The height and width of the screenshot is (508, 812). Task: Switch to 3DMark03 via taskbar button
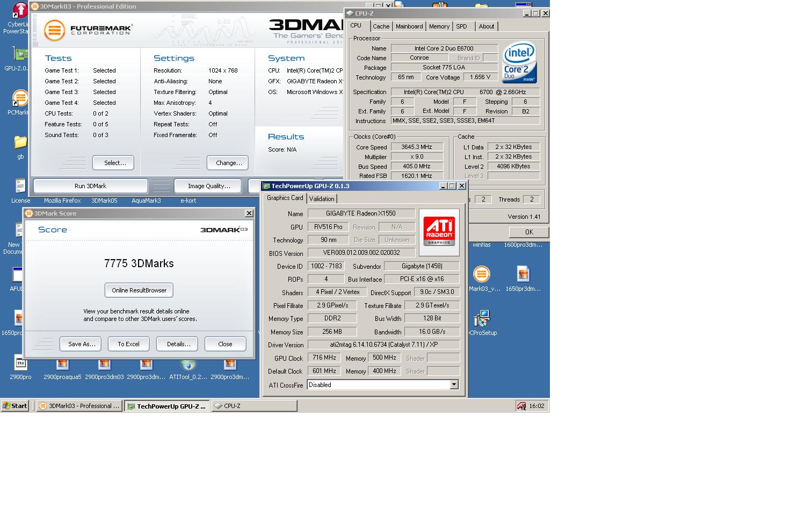[x=79, y=406]
